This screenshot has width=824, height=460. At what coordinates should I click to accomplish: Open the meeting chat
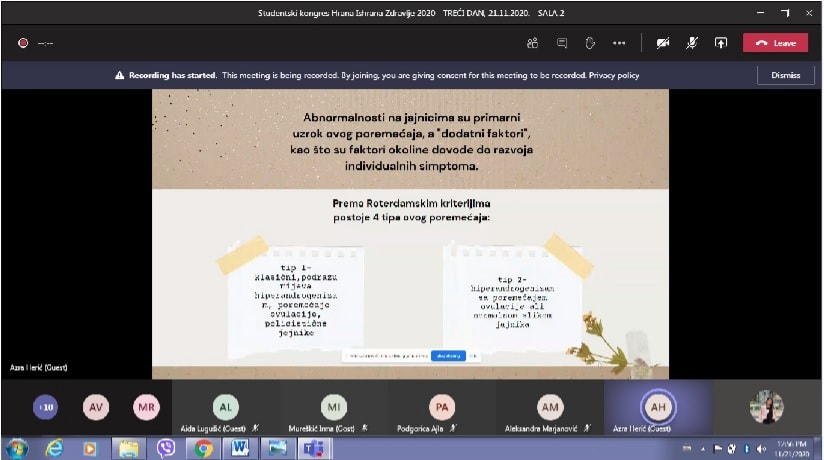(x=562, y=43)
